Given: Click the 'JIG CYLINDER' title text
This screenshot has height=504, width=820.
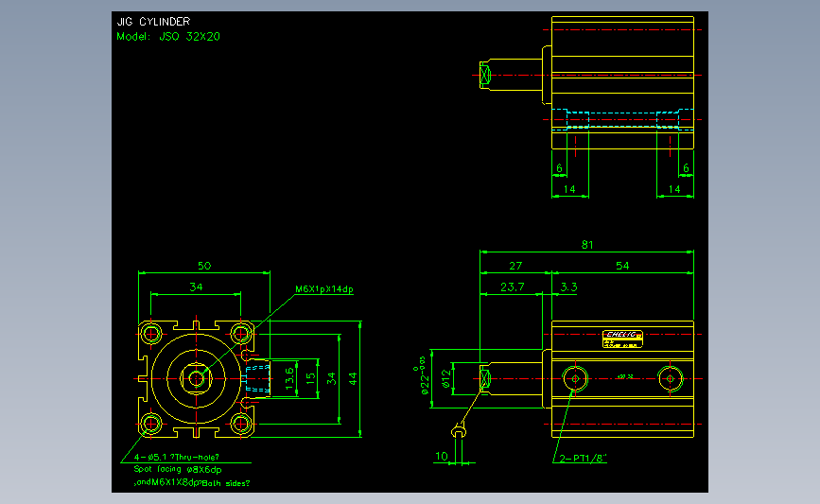Looking at the screenshot, I should pyautogui.click(x=153, y=22).
